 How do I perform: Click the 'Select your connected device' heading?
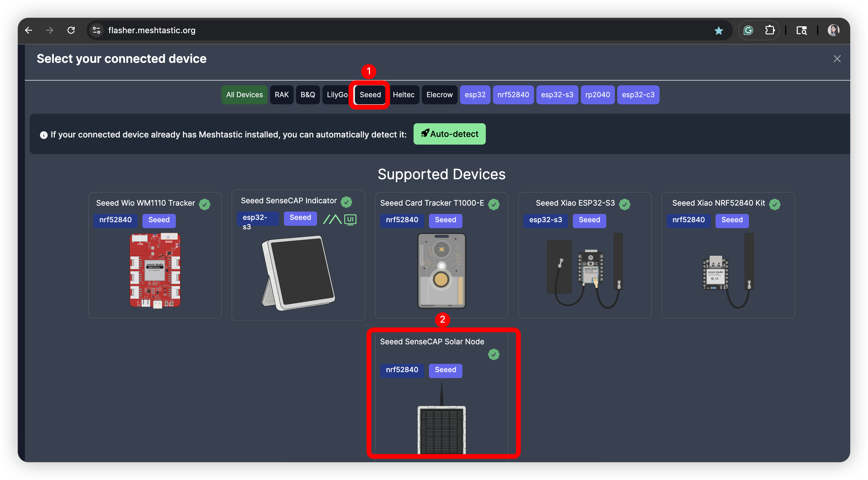point(122,59)
